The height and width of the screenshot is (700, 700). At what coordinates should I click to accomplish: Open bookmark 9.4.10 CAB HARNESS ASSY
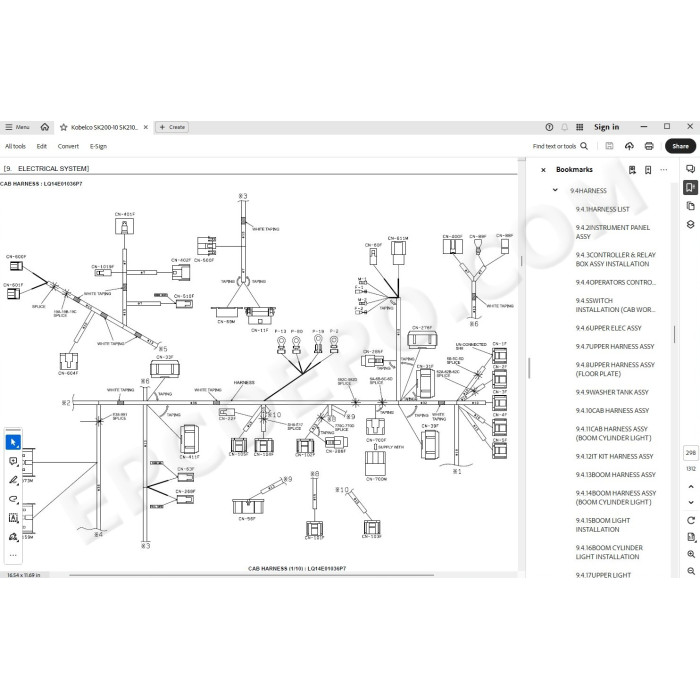(x=612, y=410)
